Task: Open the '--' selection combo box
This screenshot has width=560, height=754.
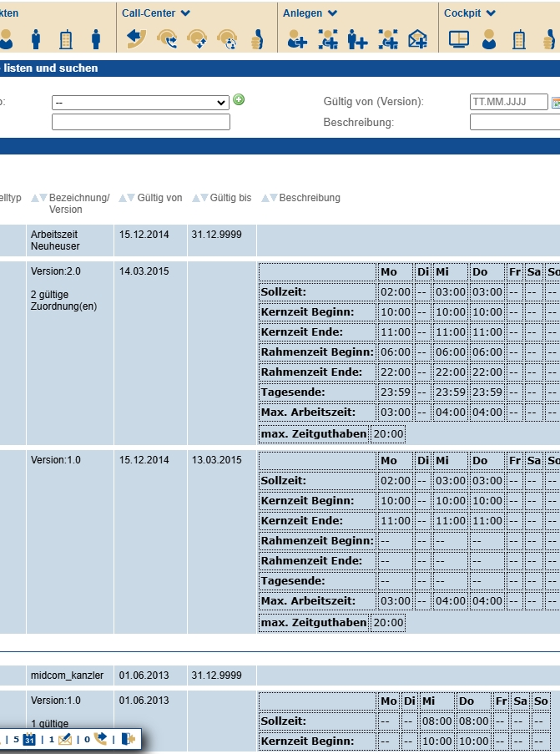Action: pos(140,103)
